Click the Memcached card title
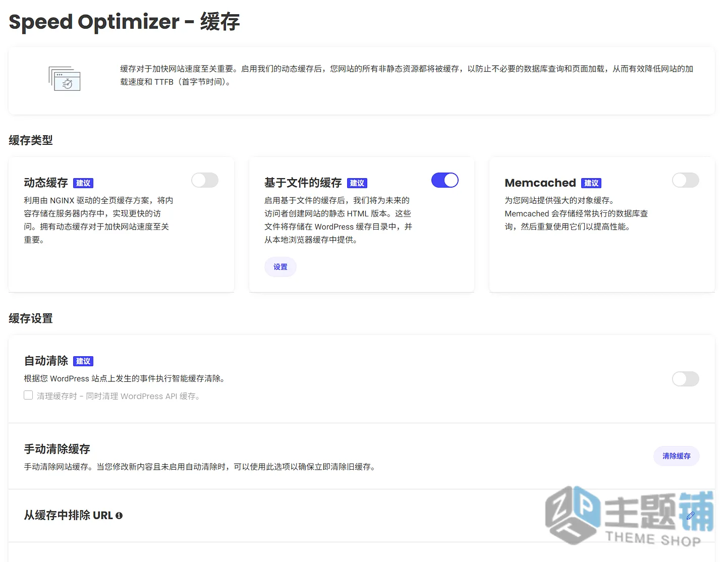The image size is (728, 562). [x=540, y=183]
